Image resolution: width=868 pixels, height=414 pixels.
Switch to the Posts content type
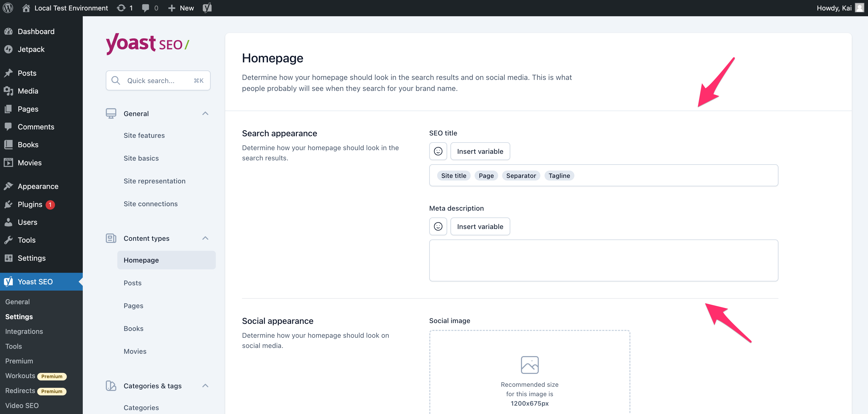[133, 283]
